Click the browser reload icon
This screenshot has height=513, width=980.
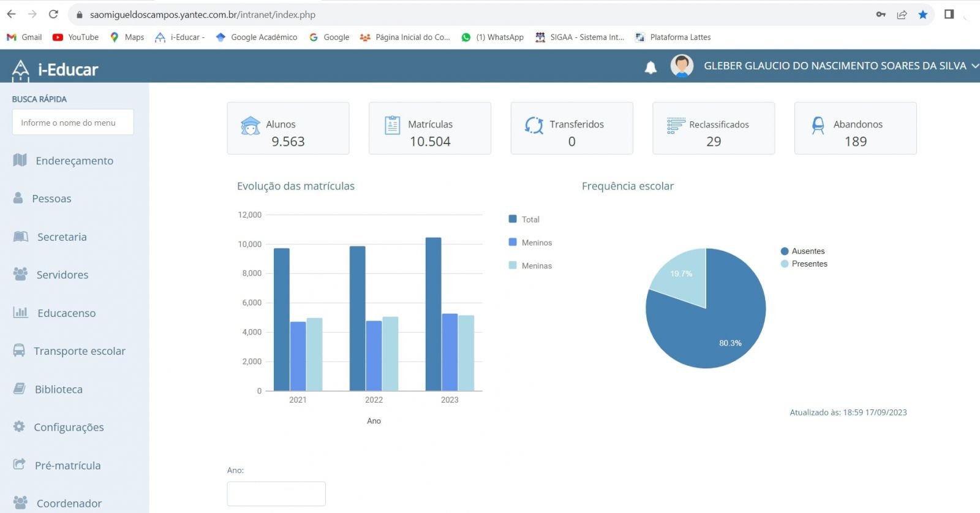54,15
